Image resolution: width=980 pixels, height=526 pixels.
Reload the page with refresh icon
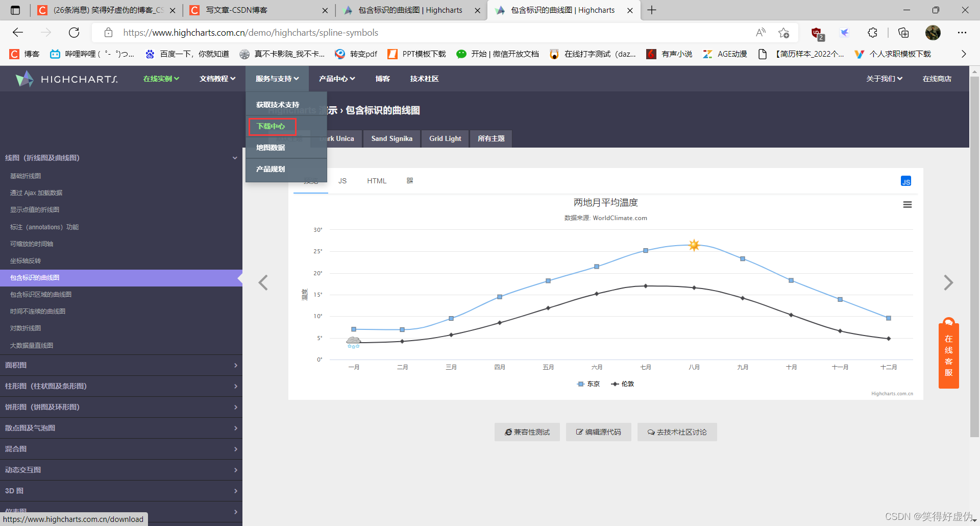[74, 33]
